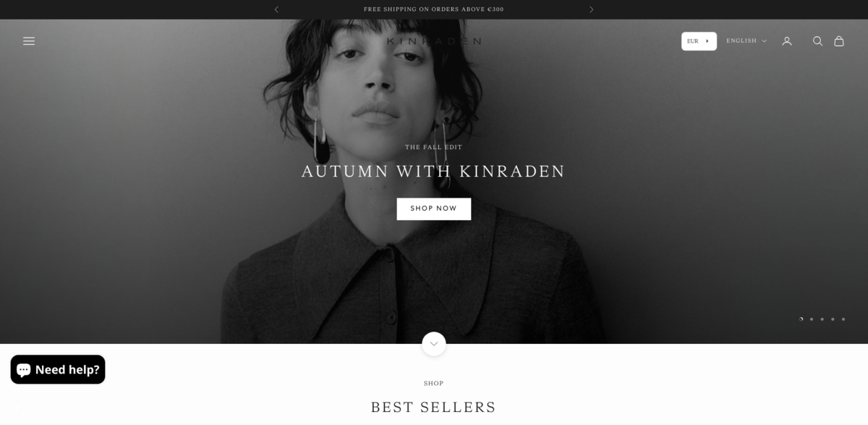Select the second slideshow dot
Image resolution: width=868 pixels, height=425 pixels.
812,319
